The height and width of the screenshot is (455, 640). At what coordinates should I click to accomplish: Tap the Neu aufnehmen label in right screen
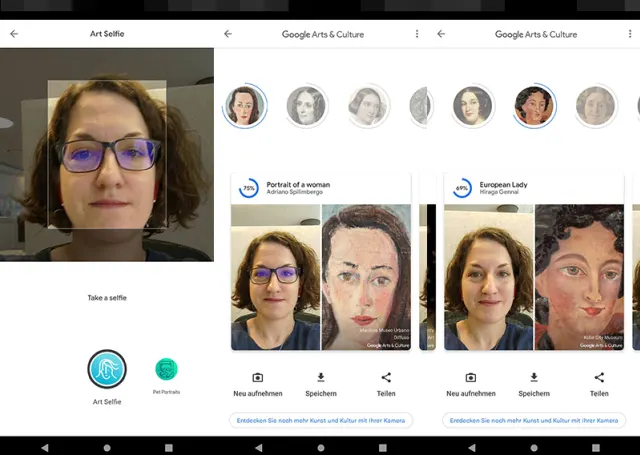471,394
